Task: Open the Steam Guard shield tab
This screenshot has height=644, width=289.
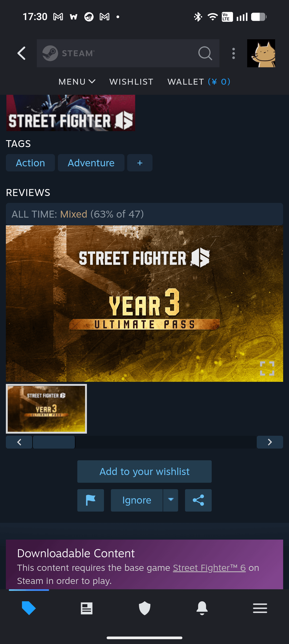Action: coord(144,608)
